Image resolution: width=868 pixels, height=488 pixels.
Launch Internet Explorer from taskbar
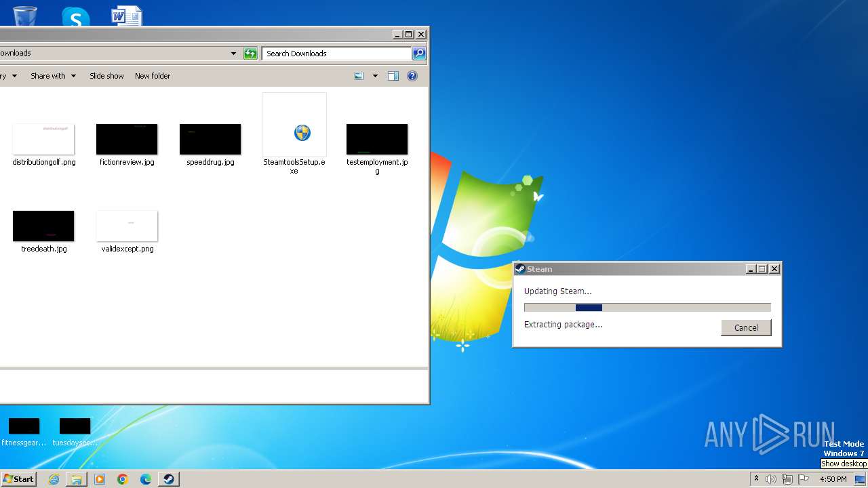pos(54,479)
